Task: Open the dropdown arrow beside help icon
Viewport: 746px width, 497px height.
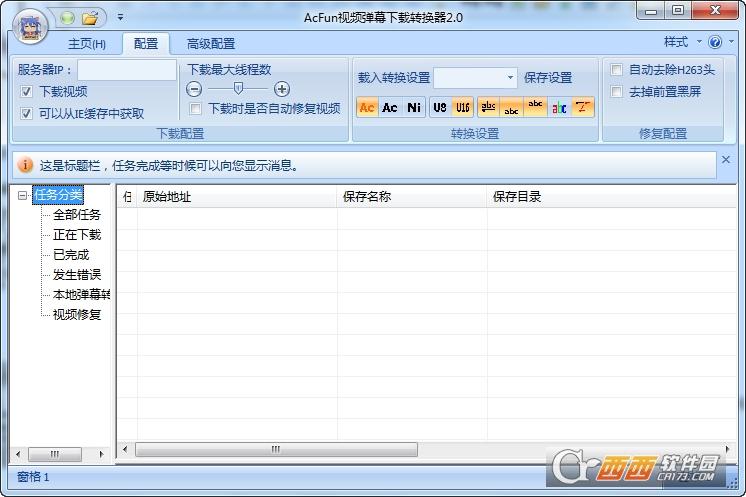Action: tap(731, 42)
